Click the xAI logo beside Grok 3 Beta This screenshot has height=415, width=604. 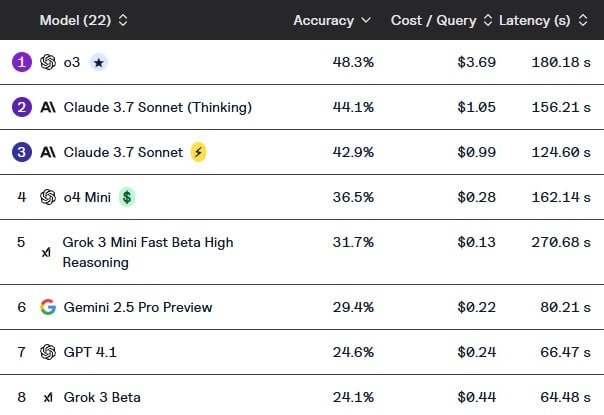[x=48, y=397]
